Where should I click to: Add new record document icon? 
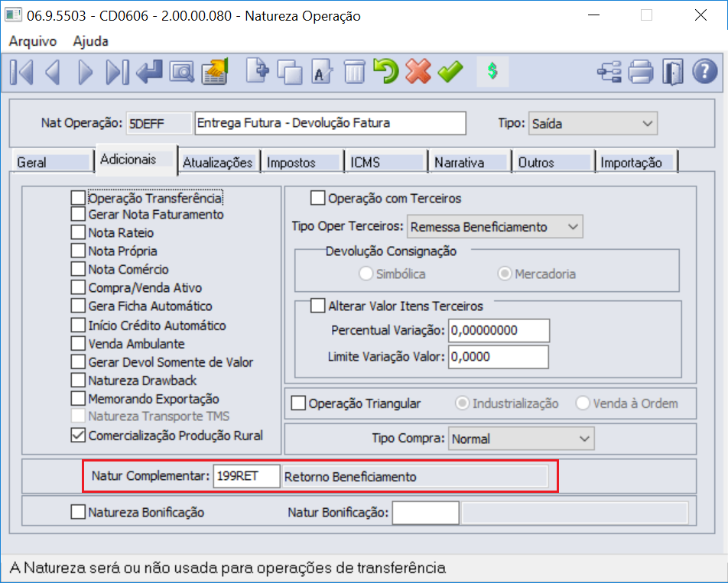tap(257, 71)
